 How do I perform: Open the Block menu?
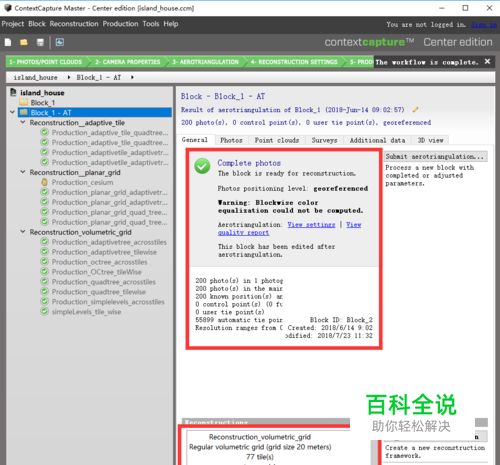point(37,24)
